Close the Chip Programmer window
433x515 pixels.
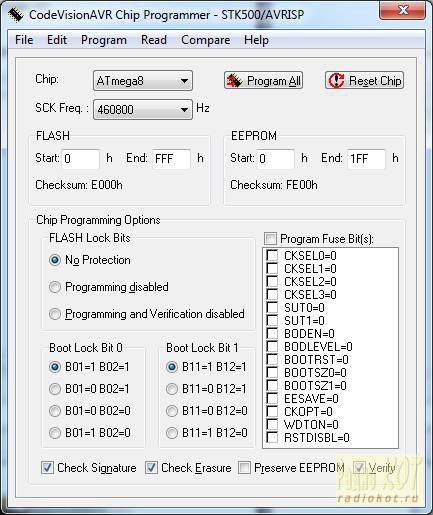tap(403, 11)
